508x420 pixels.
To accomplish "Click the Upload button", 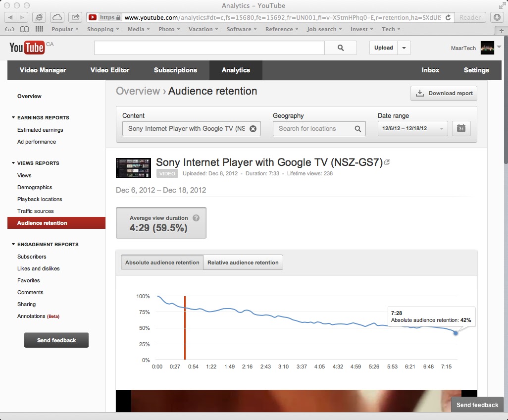I will pyautogui.click(x=384, y=48).
